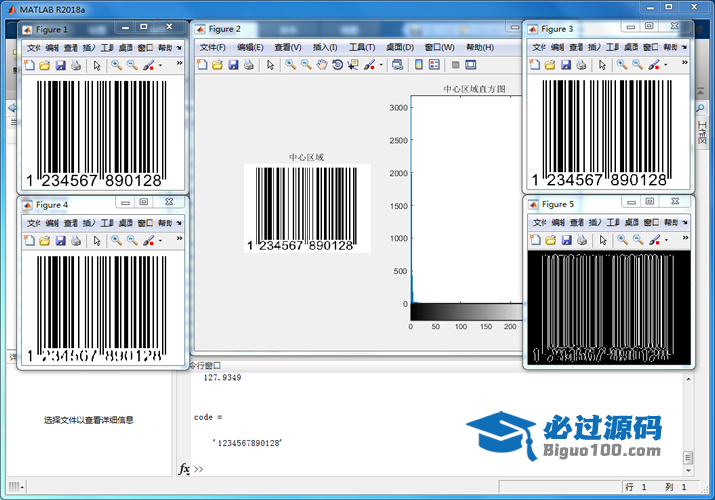Click Zoom Out icon in Figure 3 toolbar
The image size is (715, 500).
click(637, 65)
